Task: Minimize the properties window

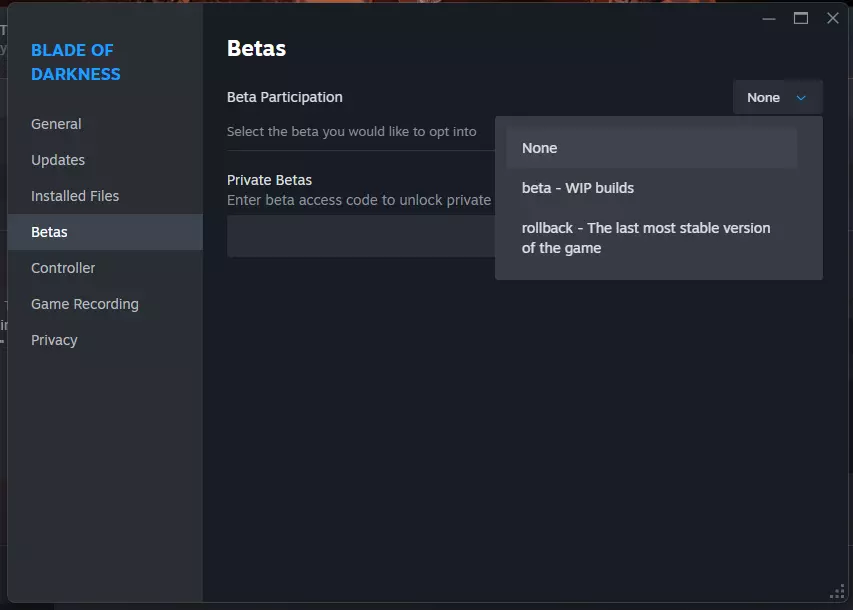Action: coord(768,18)
